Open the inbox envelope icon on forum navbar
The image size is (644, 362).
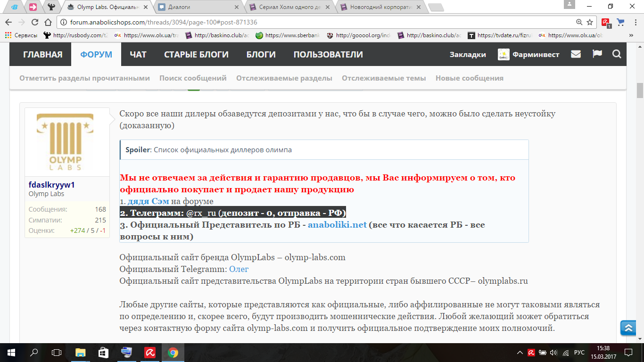[x=576, y=54]
